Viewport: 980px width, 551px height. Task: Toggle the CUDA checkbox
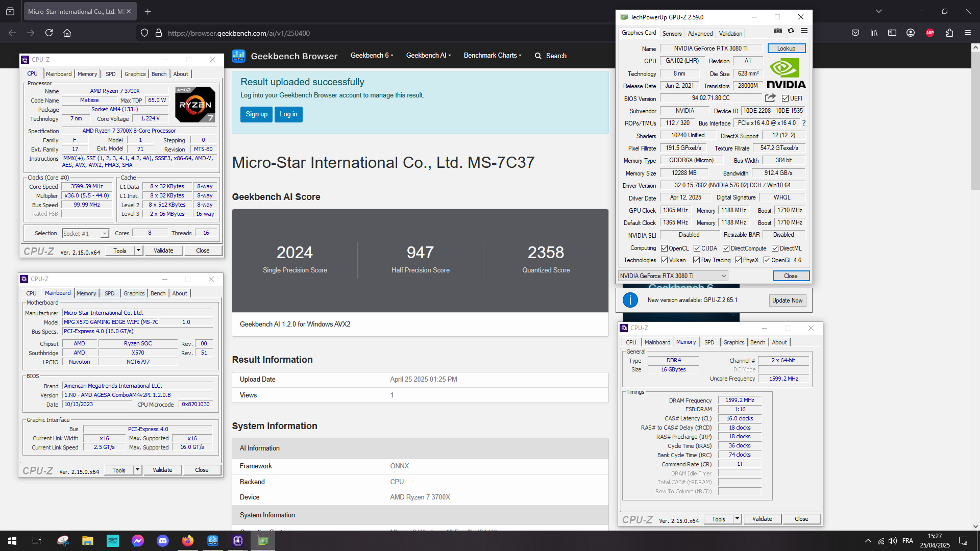click(697, 248)
